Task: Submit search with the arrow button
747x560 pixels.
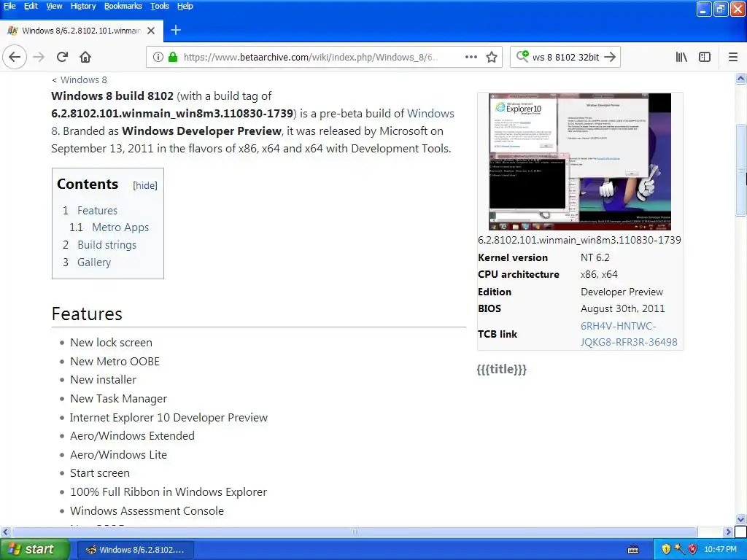Action: coord(610,57)
